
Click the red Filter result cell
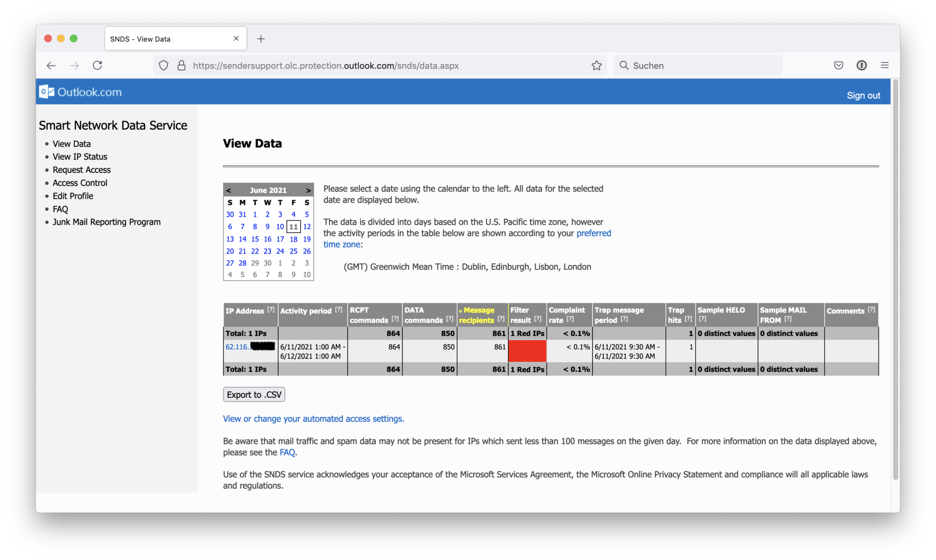tap(527, 351)
